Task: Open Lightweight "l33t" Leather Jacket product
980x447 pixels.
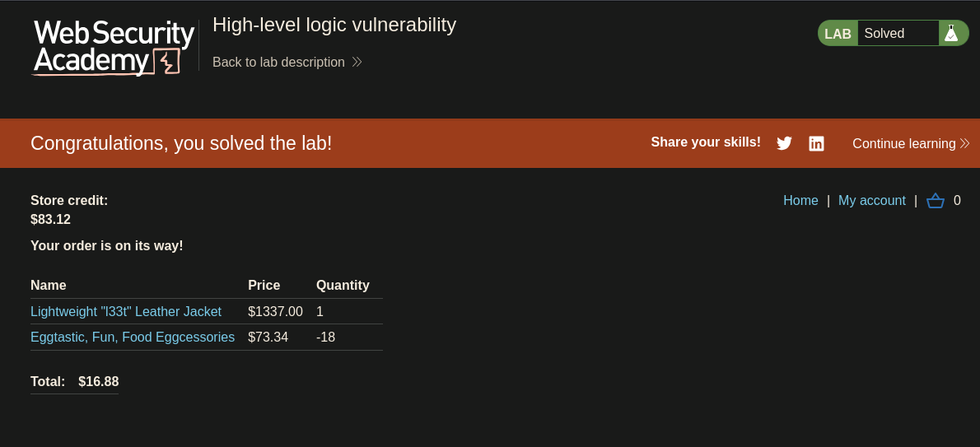Action: pos(126,311)
